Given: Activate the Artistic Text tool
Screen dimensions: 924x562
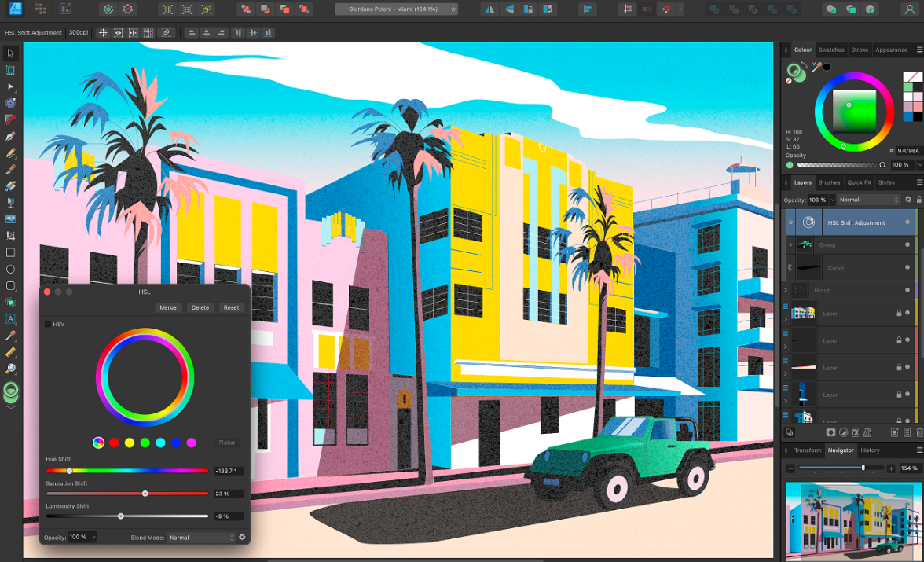Looking at the screenshot, I should 11,319.
